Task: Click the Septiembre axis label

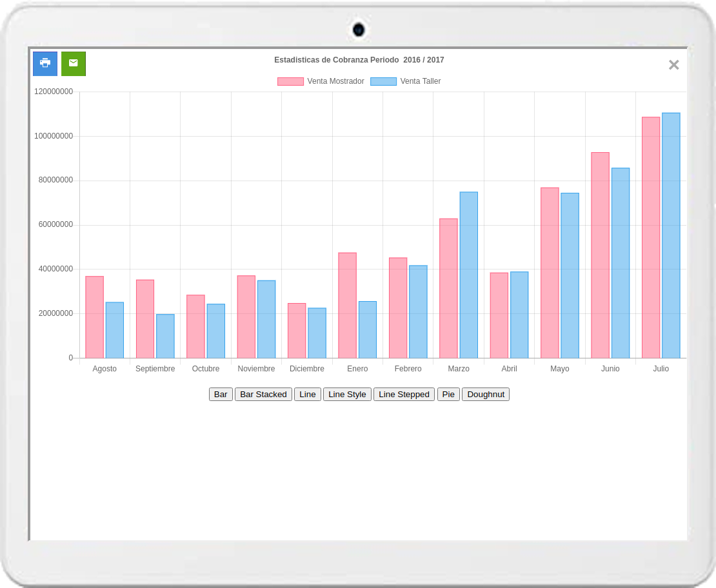Action: point(155,369)
